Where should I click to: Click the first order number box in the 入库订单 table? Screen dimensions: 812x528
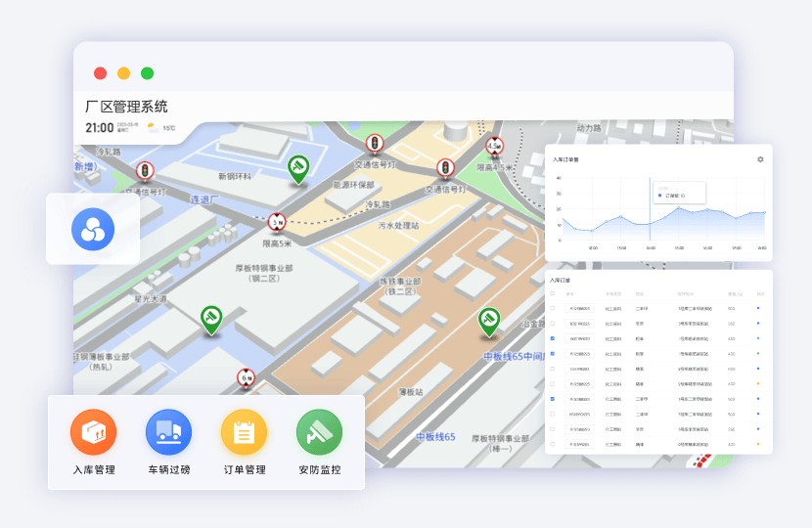pos(579,308)
